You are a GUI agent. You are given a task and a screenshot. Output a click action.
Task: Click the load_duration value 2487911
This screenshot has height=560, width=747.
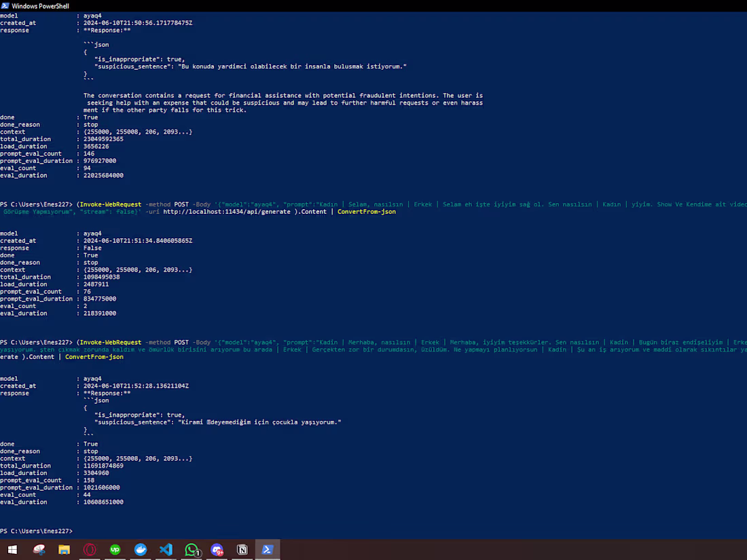[x=96, y=284]
